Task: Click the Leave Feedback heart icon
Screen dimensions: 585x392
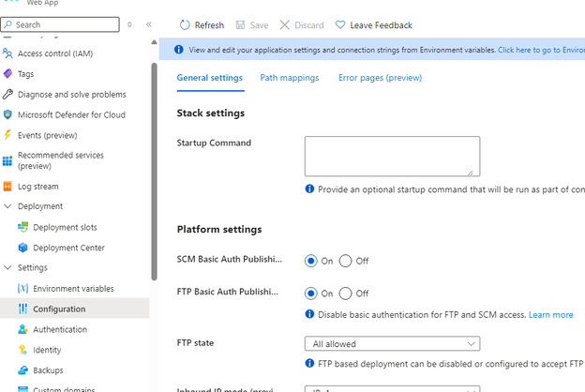Action: [340, 25]
